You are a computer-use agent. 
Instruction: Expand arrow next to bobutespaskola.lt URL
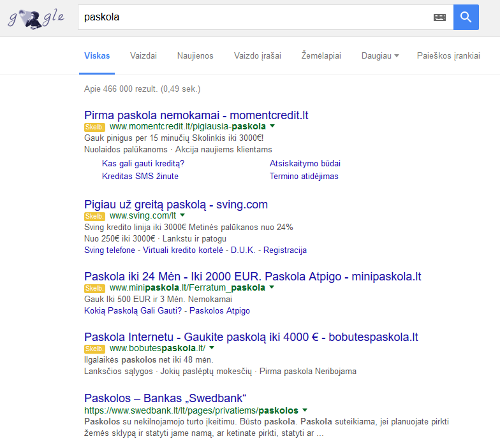point(212,348)
